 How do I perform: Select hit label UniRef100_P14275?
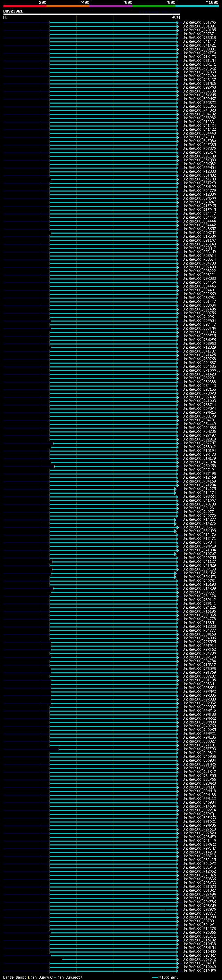199,489
